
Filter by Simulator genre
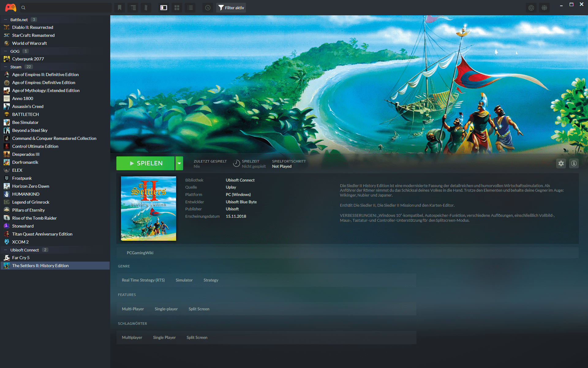point(184,280)
